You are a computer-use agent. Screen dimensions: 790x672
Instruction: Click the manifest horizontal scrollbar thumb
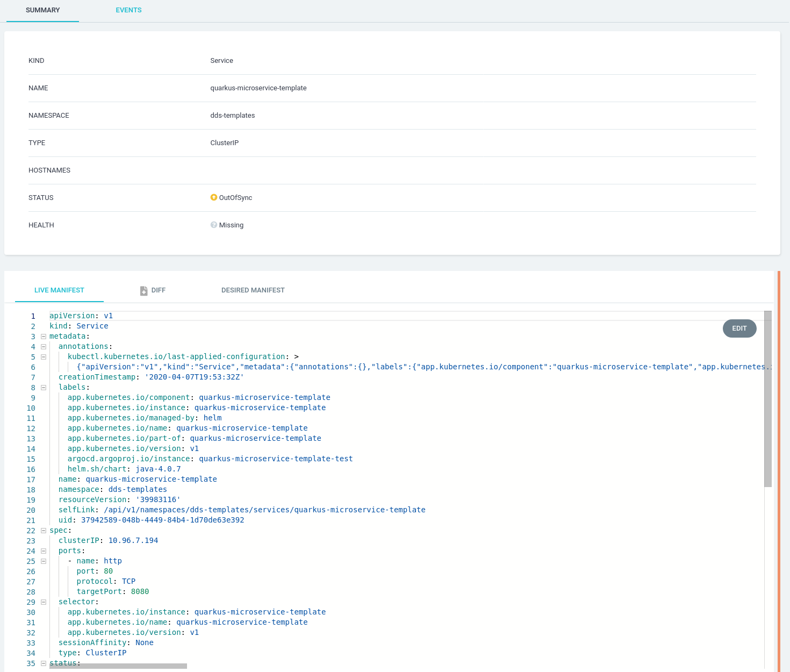pos(118,666)
